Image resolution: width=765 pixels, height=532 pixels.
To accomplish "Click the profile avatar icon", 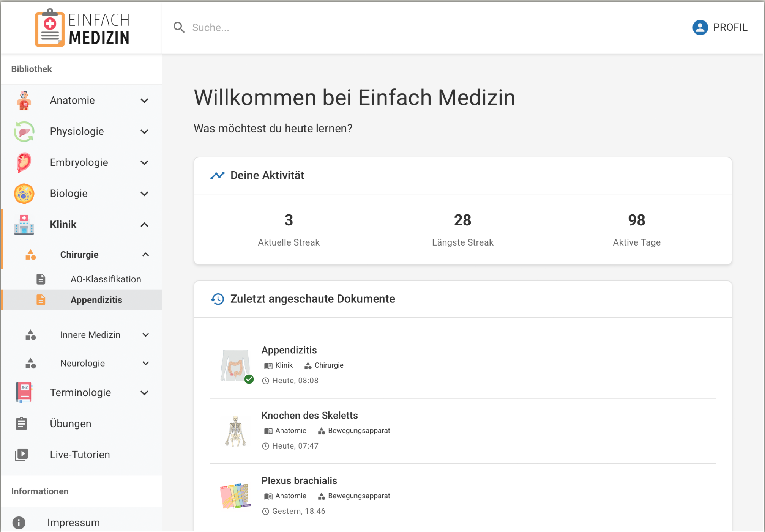I will click(700, 27).
